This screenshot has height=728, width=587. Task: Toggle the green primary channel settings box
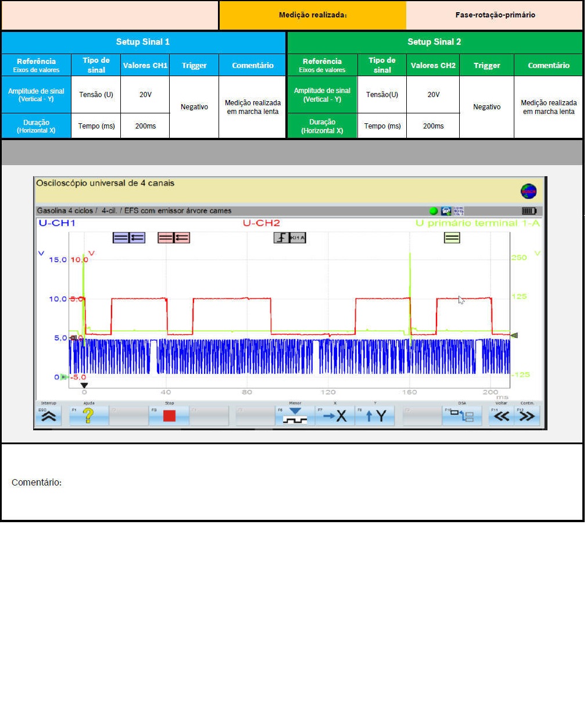click(452, 238)
